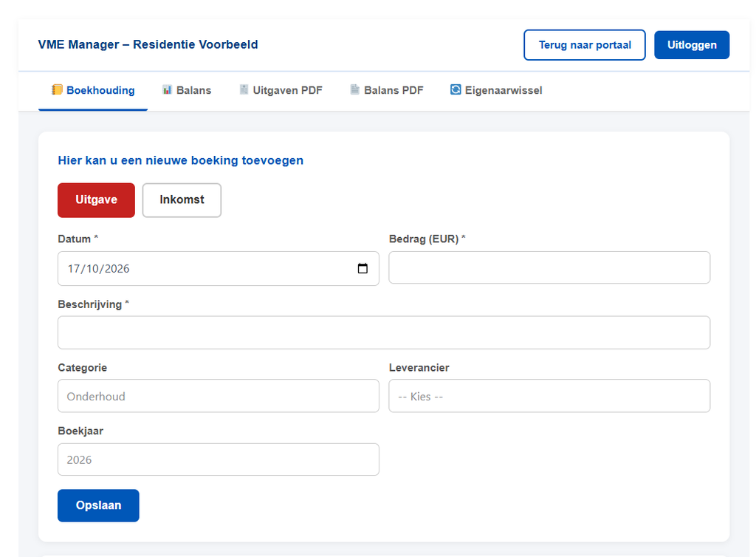Open the Categorie dropdown showing Onderhoud
This screenshot has height=557, width=756.
(x=219, y=396)
